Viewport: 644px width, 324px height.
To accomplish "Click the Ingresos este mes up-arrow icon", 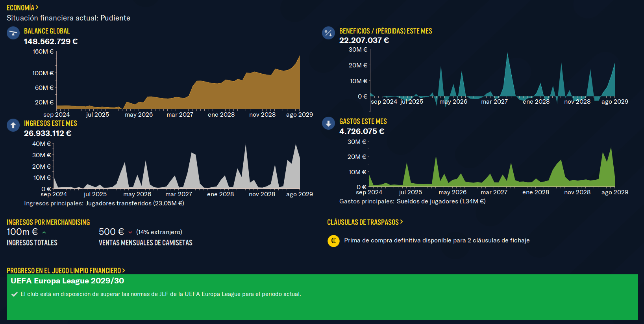I will coord(13,125).
